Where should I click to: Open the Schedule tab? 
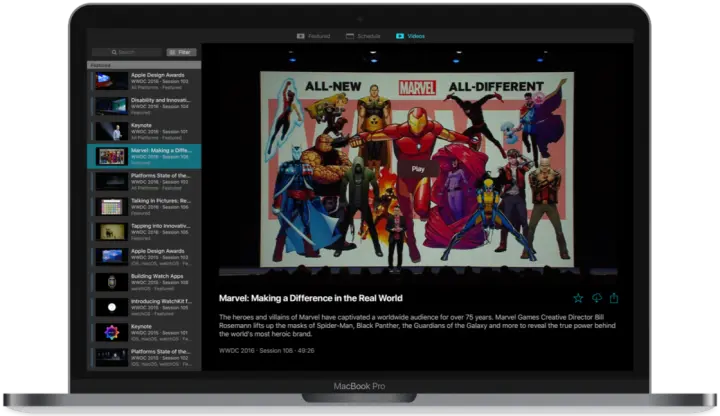point(363,36)
